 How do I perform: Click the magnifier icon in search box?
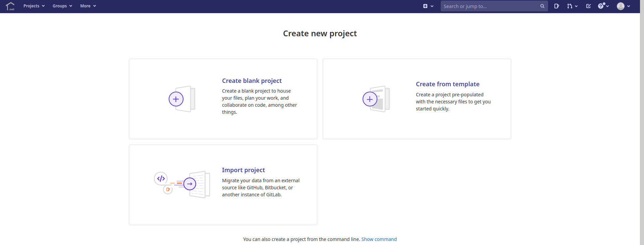click(542, 6)
